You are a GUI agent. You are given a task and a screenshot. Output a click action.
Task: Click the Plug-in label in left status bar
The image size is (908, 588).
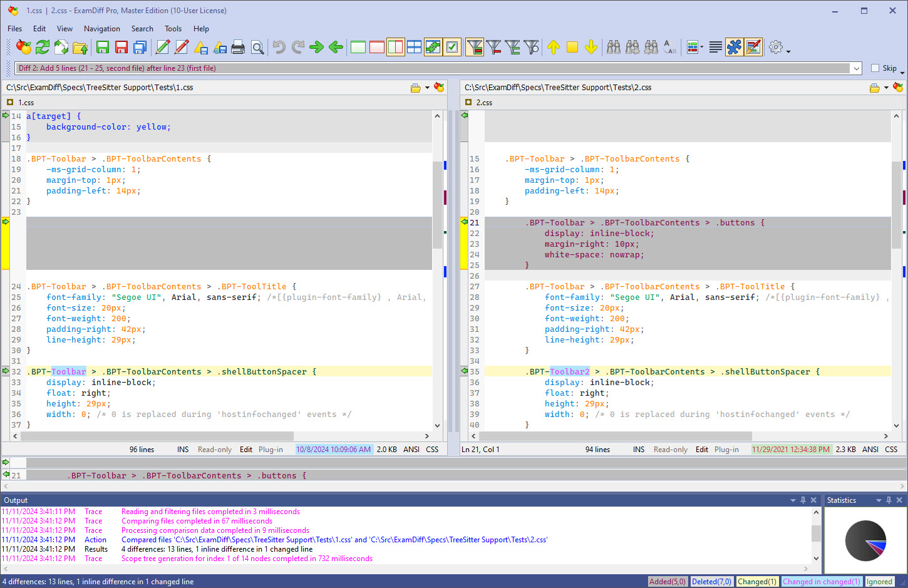click(271, 450)
